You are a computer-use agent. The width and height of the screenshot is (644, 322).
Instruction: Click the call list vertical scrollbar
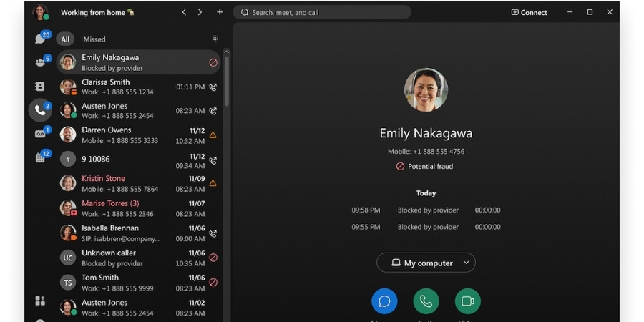click(x=227, y=79)
